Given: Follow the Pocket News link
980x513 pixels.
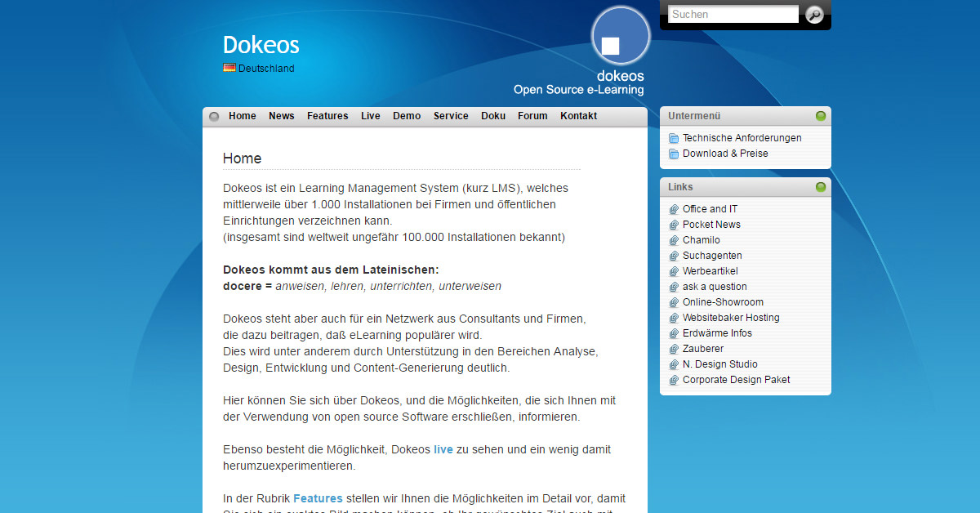Looking at the screenshot, I should click(711, 225).
